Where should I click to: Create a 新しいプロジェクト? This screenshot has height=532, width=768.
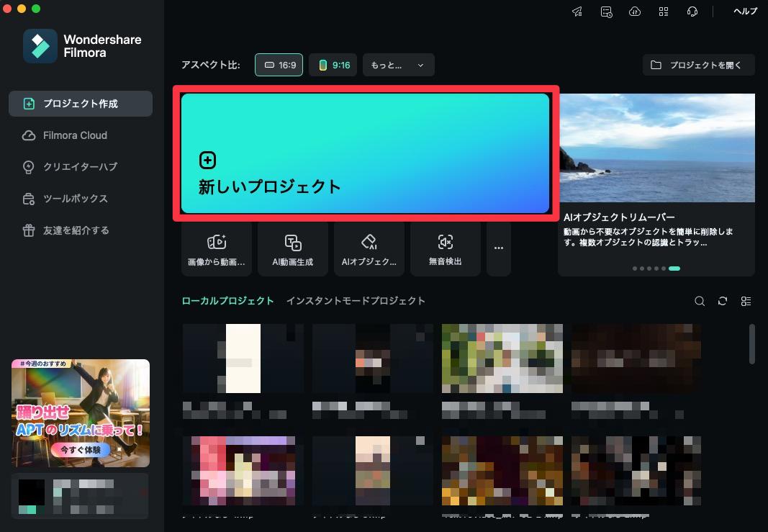(365, 153)
